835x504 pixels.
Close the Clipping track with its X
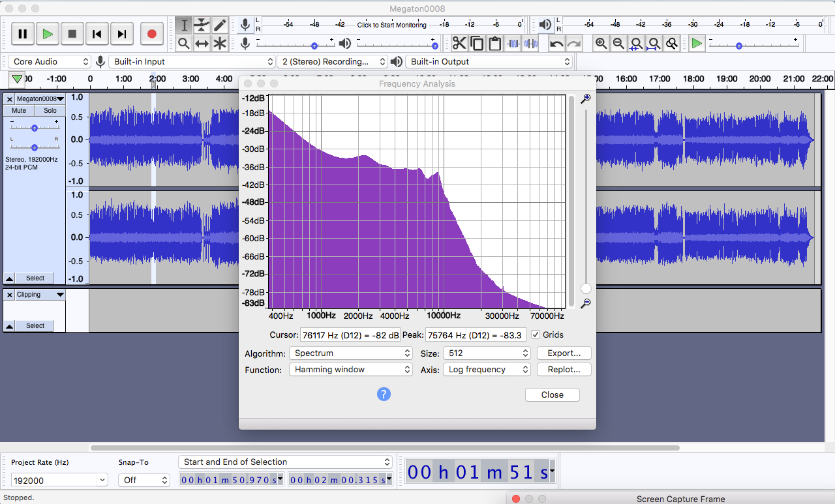10,295
